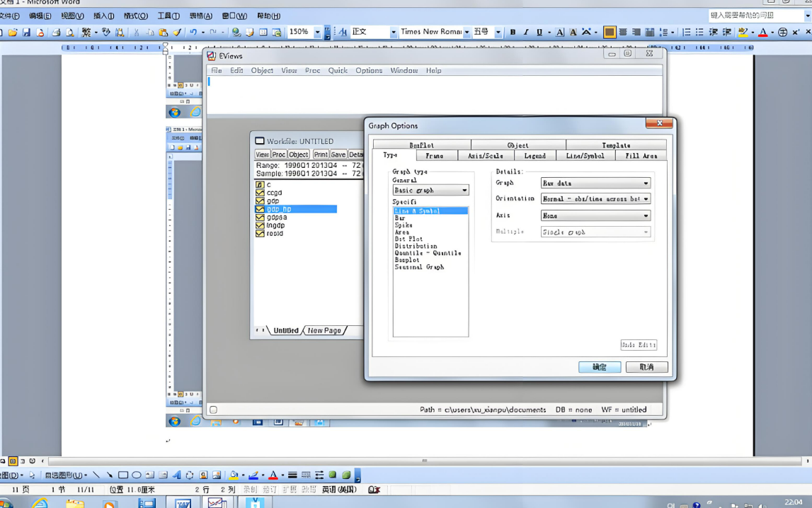Click Proc button in Workfile window
Viewport: 812px width, 508px height.
[x=279, y=154]
